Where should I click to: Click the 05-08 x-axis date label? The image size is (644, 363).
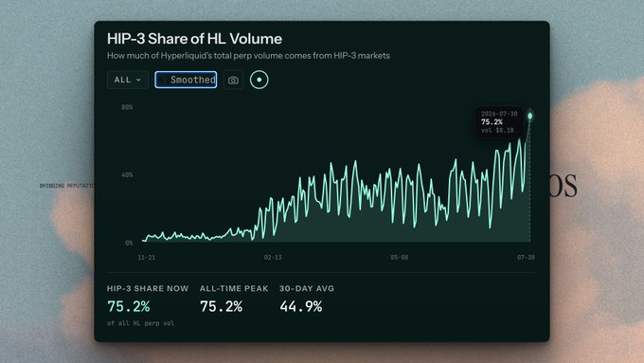400,258
